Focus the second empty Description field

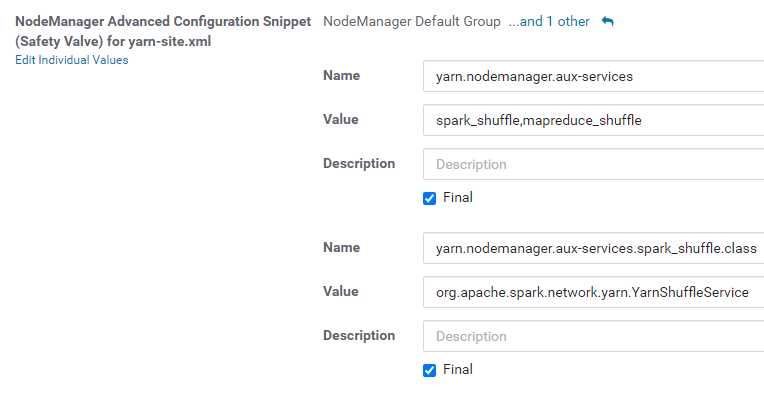point(594,336)
